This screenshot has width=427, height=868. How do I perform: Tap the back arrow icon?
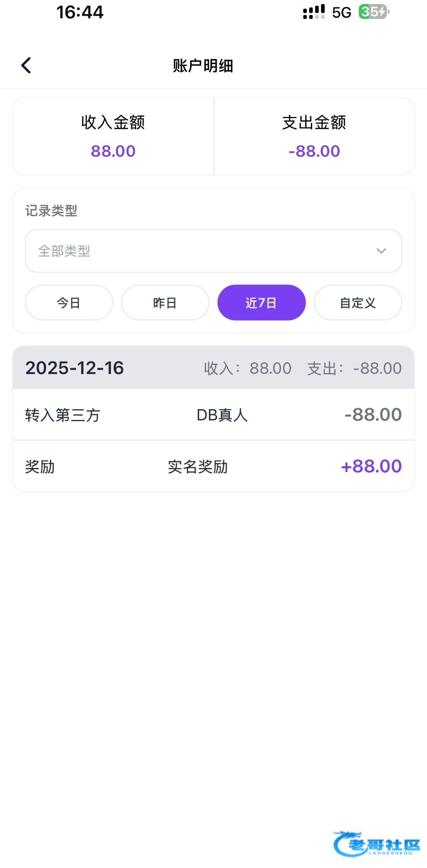point(26,66)
